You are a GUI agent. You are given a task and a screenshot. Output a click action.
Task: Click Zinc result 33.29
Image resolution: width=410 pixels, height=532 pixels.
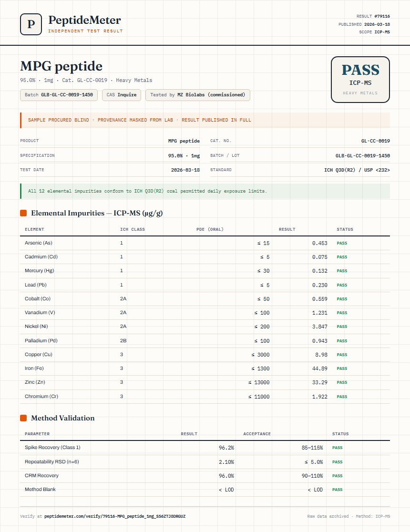320,383
